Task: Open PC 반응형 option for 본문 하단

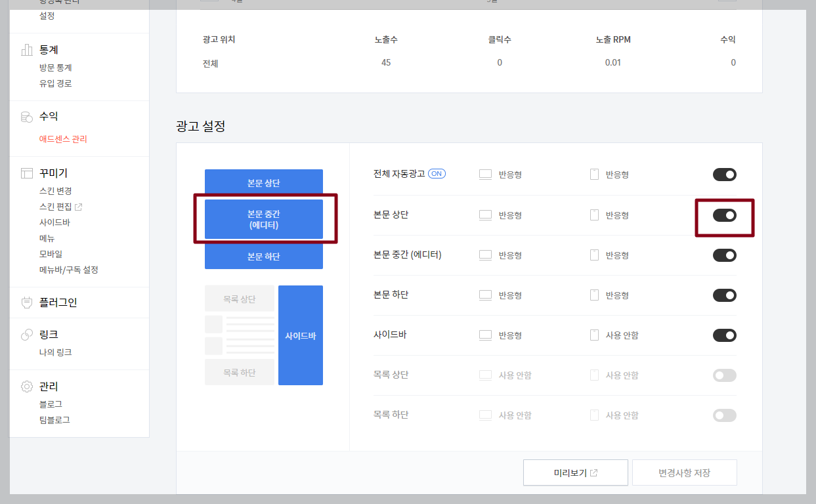Action: click(510, 295)
